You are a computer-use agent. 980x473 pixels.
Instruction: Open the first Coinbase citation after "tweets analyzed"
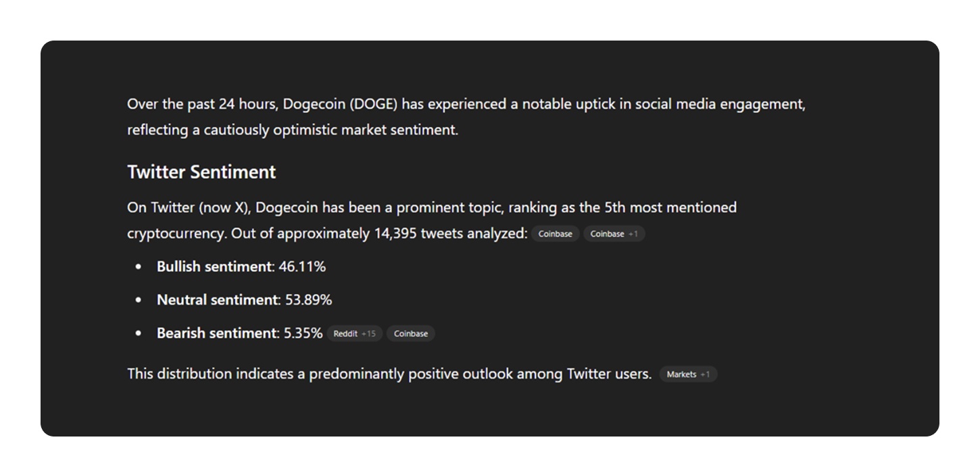click(555, 234)
